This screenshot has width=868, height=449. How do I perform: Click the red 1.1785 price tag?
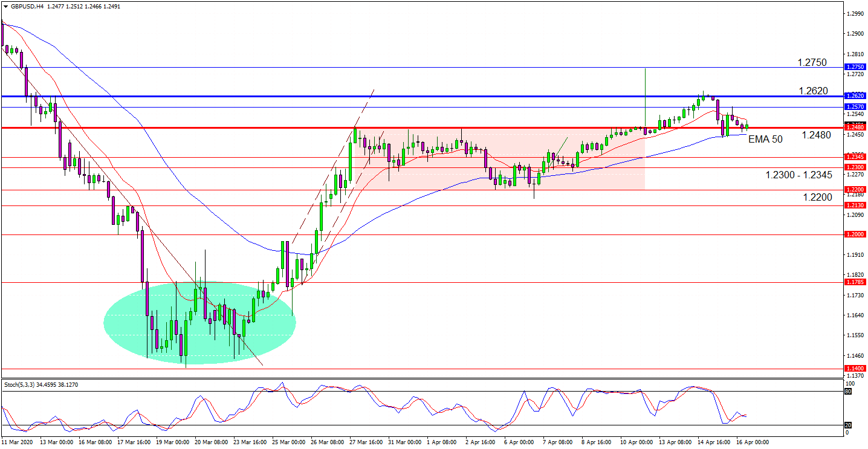(855, 282)
